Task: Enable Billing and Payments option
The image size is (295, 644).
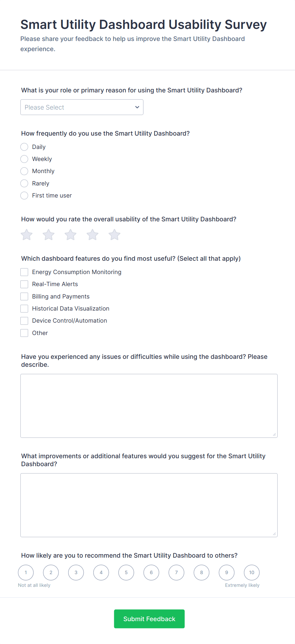Action: pyautogui.click(x=24, y=296)
